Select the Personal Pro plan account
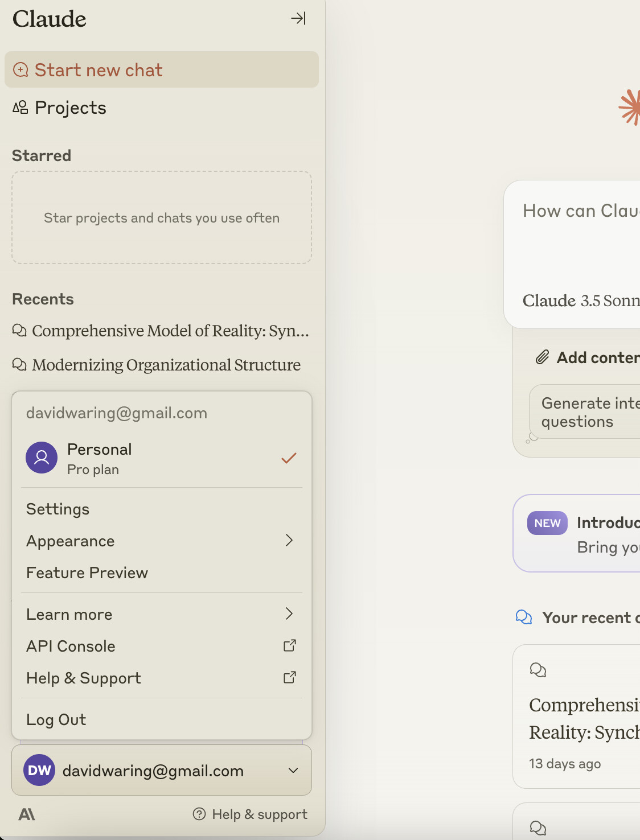Screen dimensions: 640x840 coord(162,458)
